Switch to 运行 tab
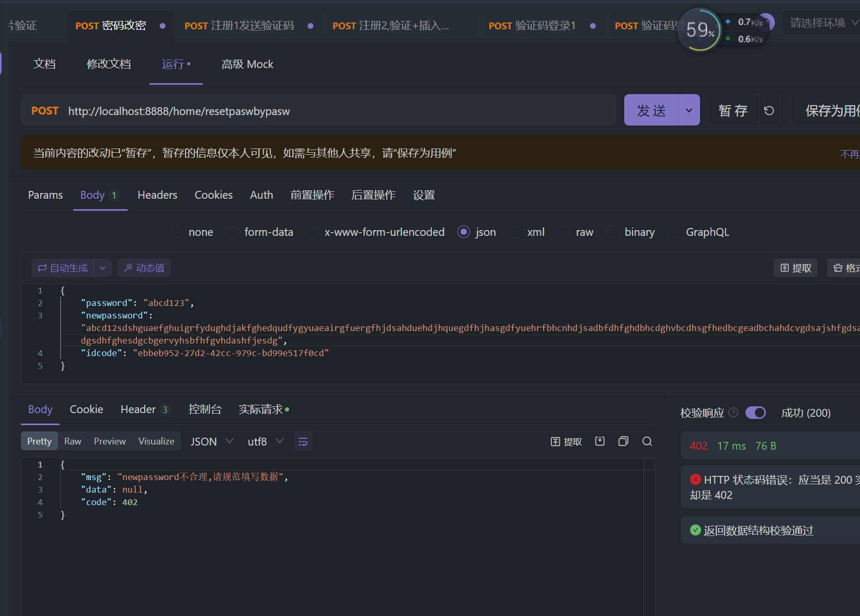This screenshot has width=860, height=616. (x=176, y=64)
